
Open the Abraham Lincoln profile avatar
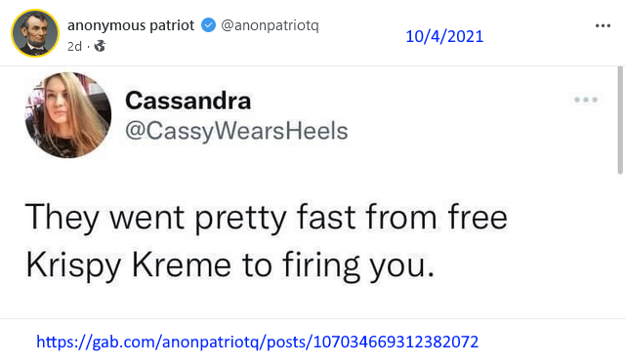pyautogui.click(x=35, y=33)
